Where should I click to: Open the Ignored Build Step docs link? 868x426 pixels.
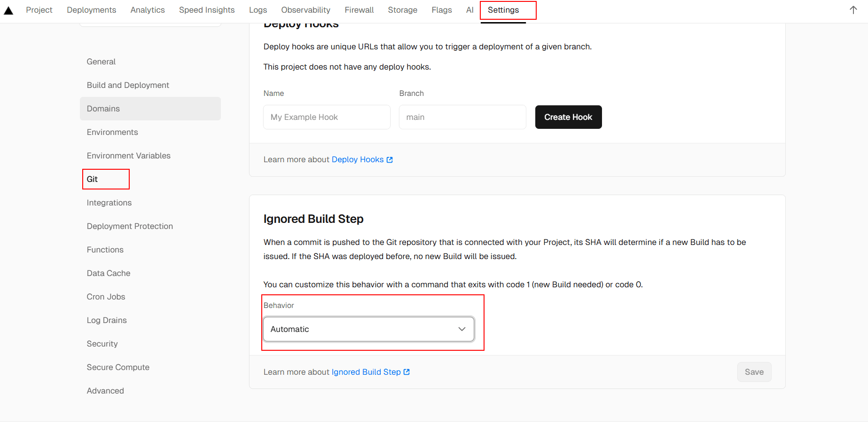coord(370,372)
